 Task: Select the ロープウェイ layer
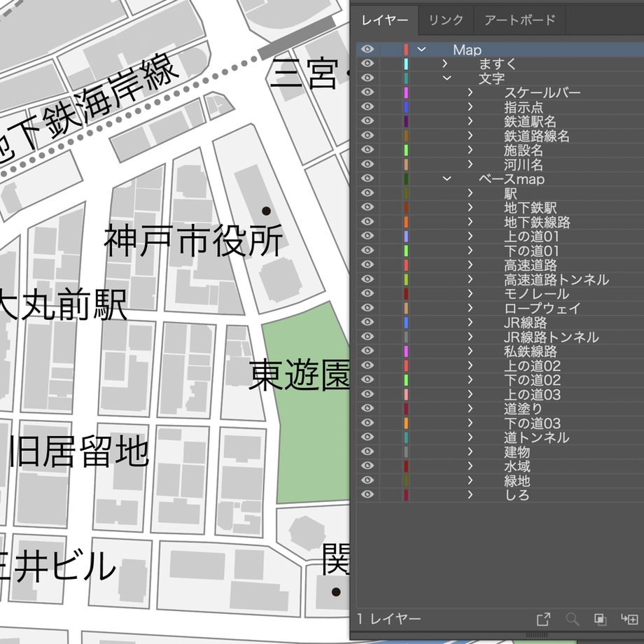pyautogui.click(x=542, y=308)
